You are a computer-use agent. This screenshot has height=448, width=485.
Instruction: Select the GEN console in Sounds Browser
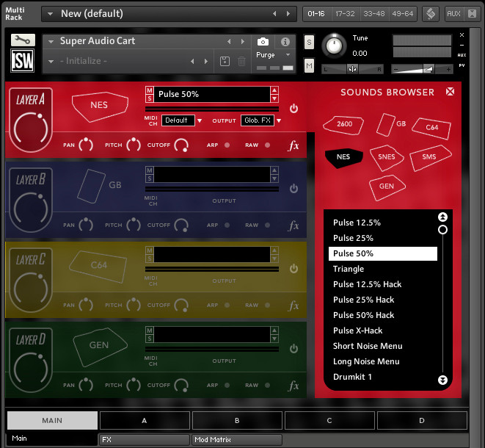click(387, 187)
